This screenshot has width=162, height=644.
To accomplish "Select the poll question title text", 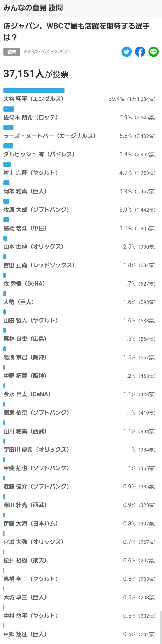I will (76, 31).
